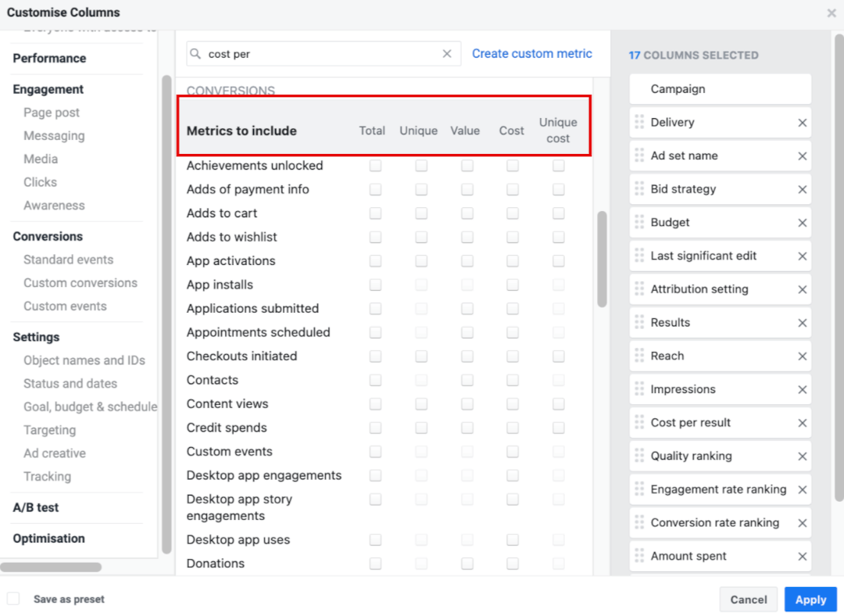Remove the Ad set name column
This screenshot has height=616, width=844.
pyautogui.click(x=802, y=156)
